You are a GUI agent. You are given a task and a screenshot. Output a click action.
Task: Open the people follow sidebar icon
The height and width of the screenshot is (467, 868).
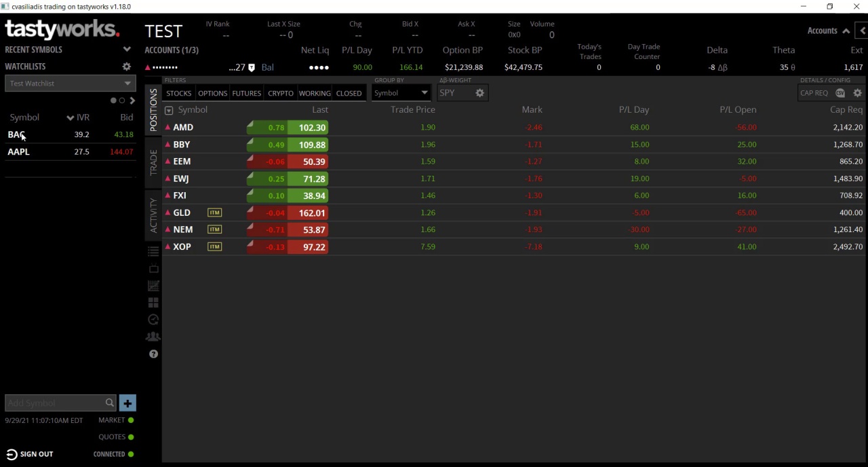[153, 337]
